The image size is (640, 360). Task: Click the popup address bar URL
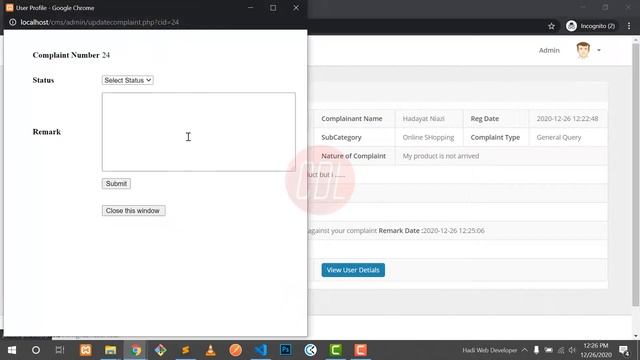[100, 22]
